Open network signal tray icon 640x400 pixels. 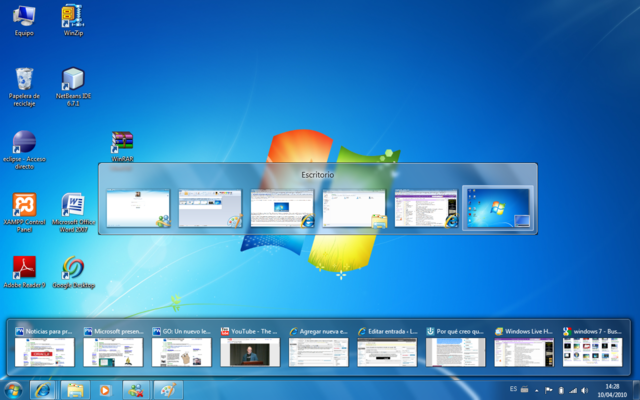[573, 391]
